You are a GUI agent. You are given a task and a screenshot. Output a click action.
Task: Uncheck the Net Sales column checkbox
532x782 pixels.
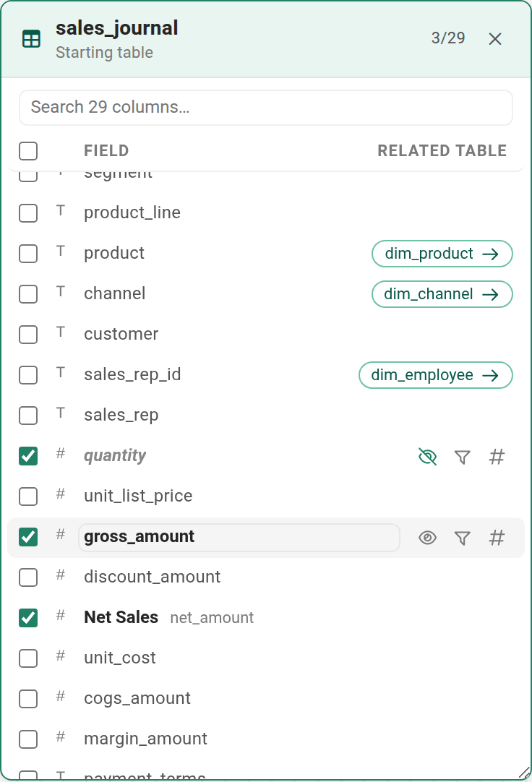coord(28,617)
